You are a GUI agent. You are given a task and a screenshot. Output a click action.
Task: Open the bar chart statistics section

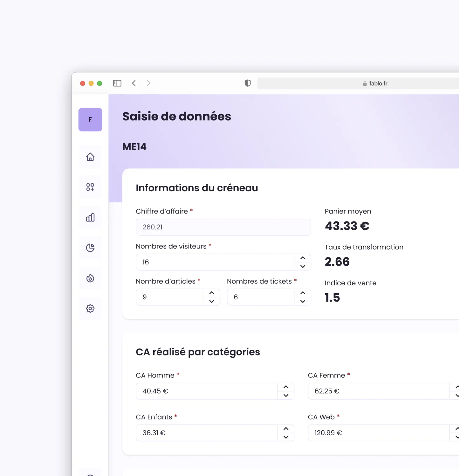[x=90, y=217]
